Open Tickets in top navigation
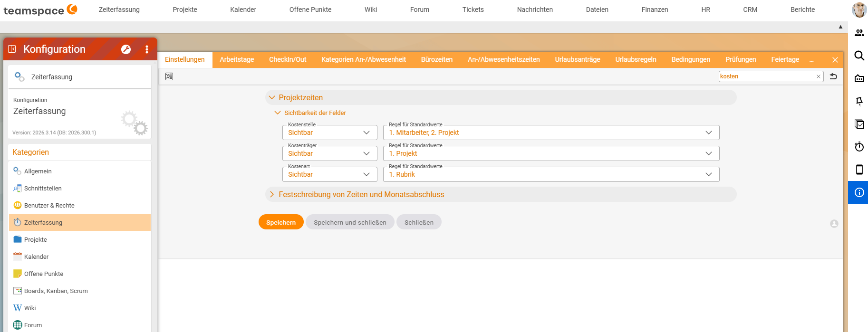 coord(473,9)
